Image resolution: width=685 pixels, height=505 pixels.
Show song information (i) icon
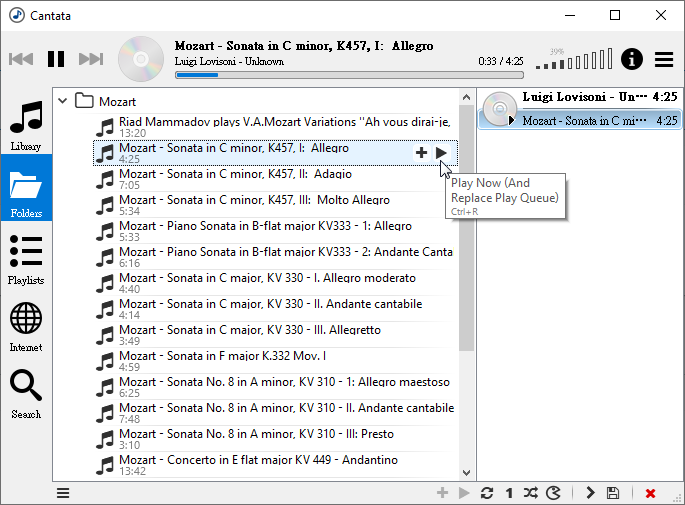[631, 59]
